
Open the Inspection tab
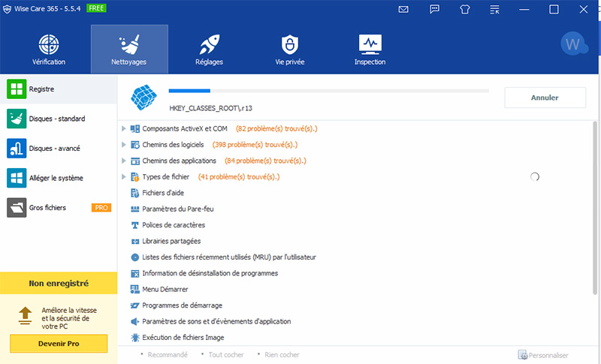370,50
